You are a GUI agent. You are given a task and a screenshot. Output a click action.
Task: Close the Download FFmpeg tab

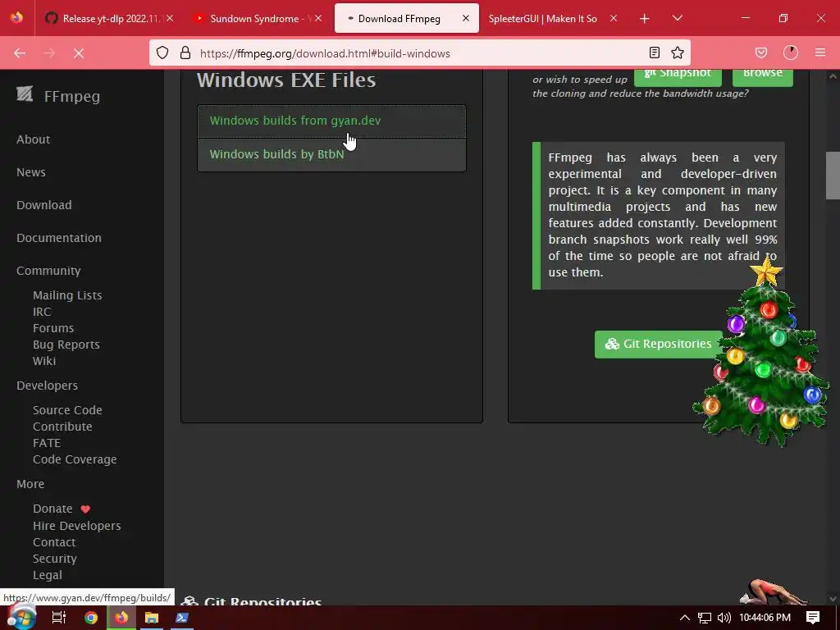click(466, 18)
